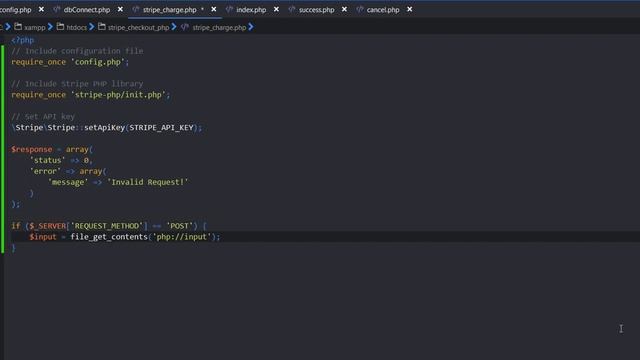Screen dimensions: 640x360
Task: Click the 'config.php' string in code
Action: (x=98, y=62)
